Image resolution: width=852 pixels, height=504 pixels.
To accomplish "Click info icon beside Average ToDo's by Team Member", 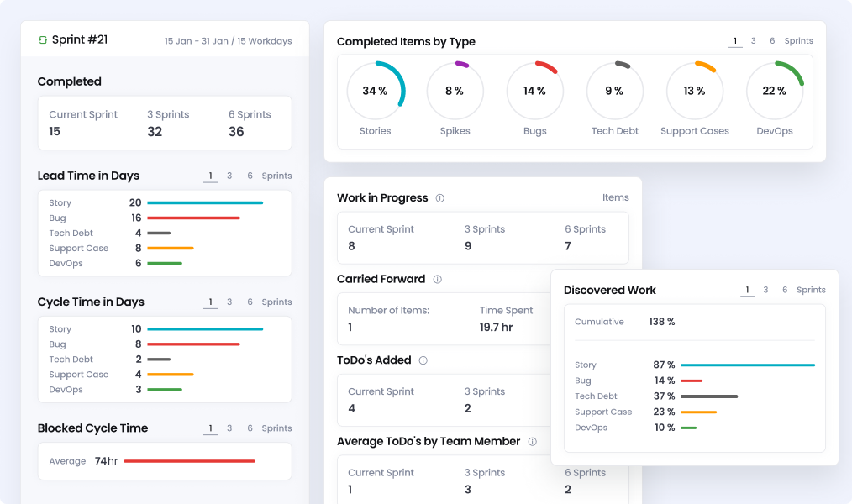I will point(532,442).
